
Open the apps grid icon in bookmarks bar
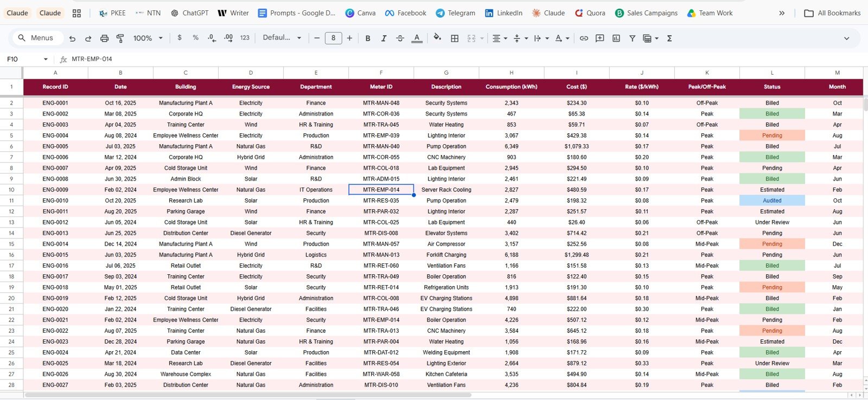(x=76, y=13)
